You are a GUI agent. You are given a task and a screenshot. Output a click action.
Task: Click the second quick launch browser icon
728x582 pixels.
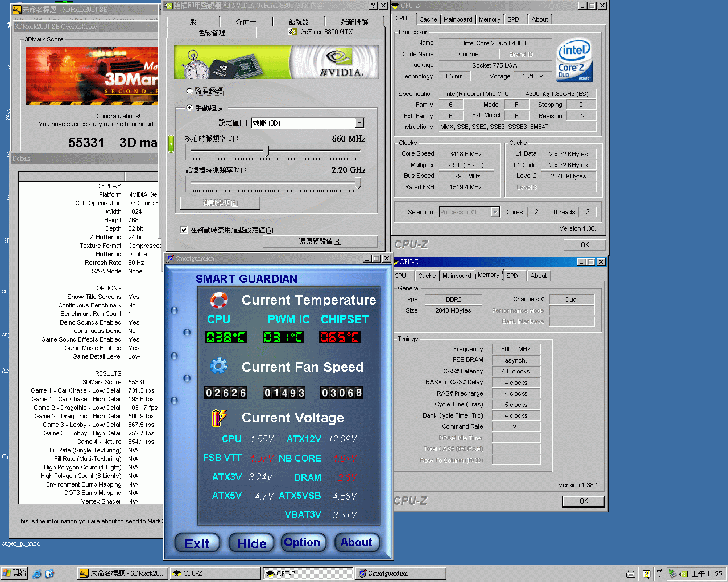click(49, 574)
